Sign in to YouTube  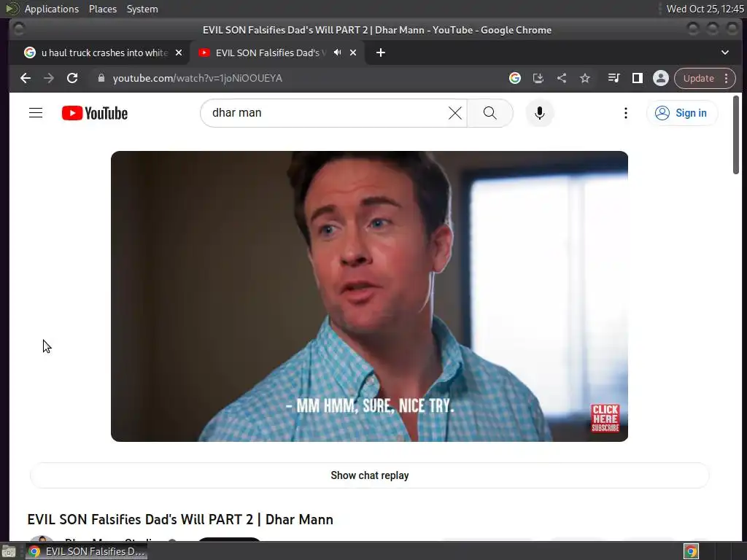tap(681, 113)
